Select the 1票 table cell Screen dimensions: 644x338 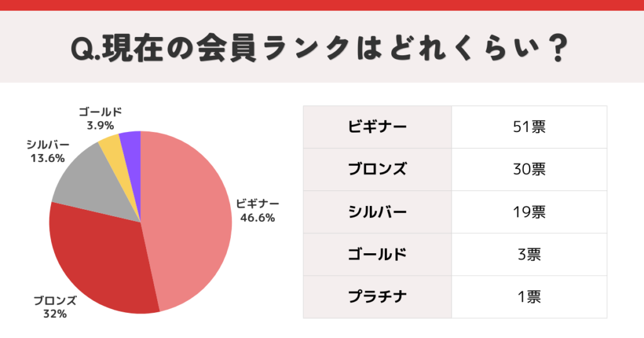pyautogui.click(x=529, y=297)
